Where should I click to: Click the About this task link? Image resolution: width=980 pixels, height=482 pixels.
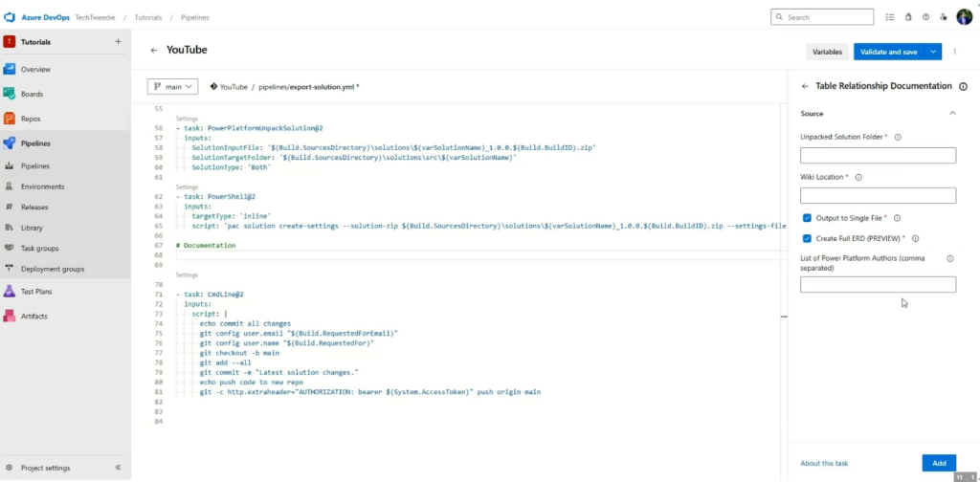824,463
